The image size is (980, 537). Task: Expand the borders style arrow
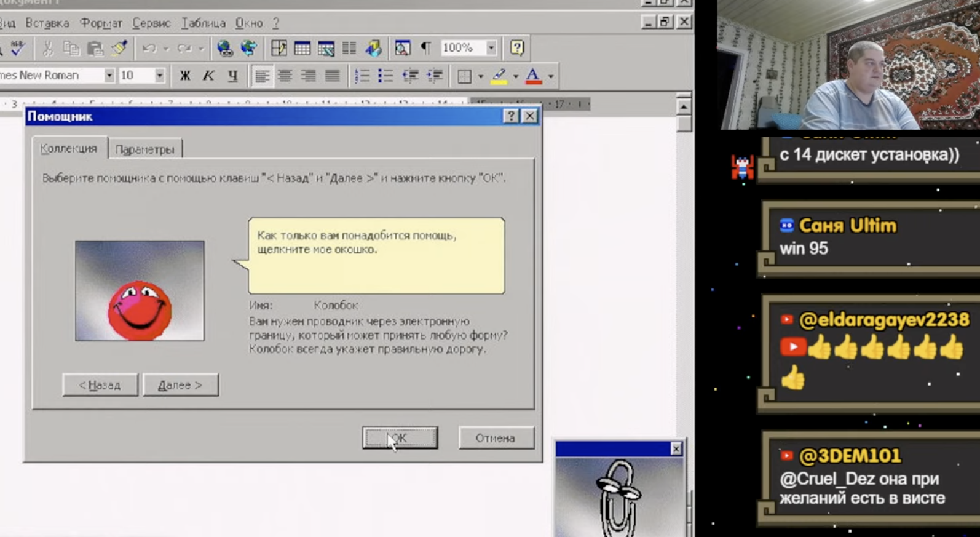click(481, 76)
